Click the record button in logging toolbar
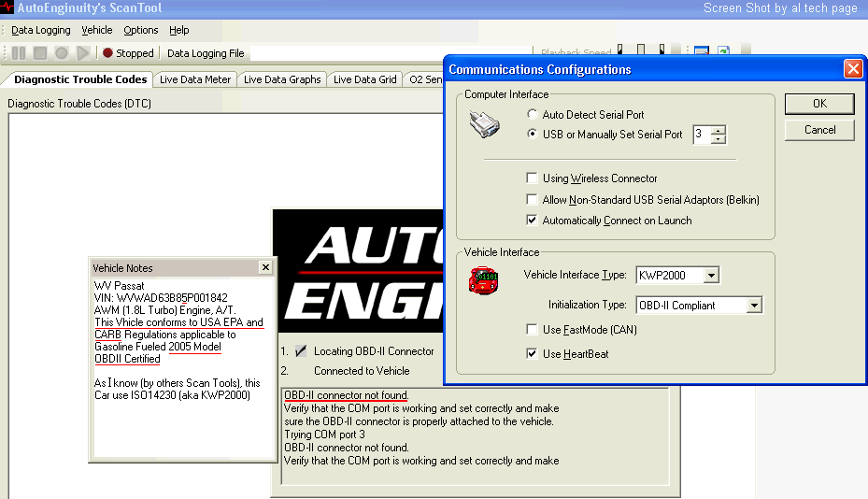The width and height of the screenshot is (868, 499). pyautogui.click(x=62, y=53)
